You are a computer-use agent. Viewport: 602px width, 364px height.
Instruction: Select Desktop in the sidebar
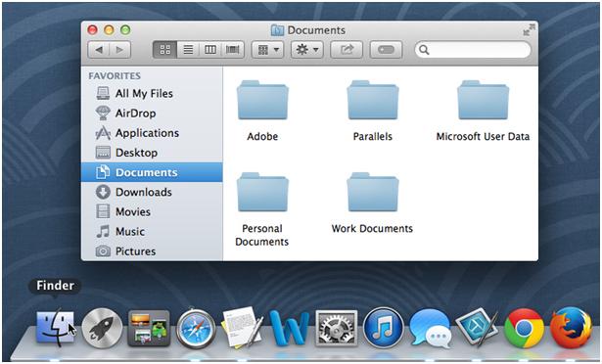tap(152, 153)
